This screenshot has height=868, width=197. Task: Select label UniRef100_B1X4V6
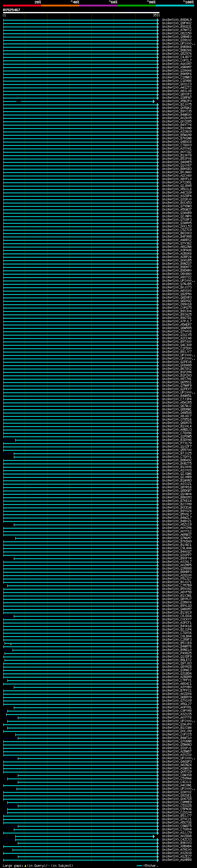click(x=177, y=467)
